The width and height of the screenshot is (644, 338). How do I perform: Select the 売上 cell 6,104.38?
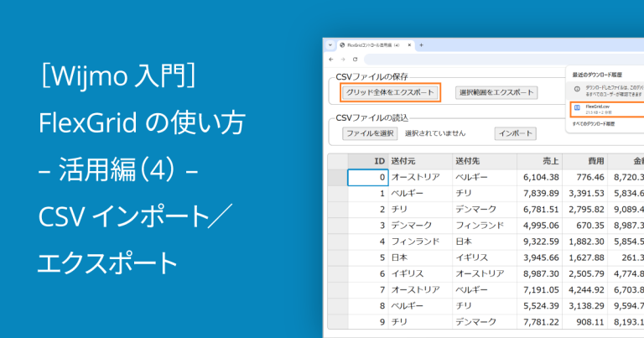point(540,178)
